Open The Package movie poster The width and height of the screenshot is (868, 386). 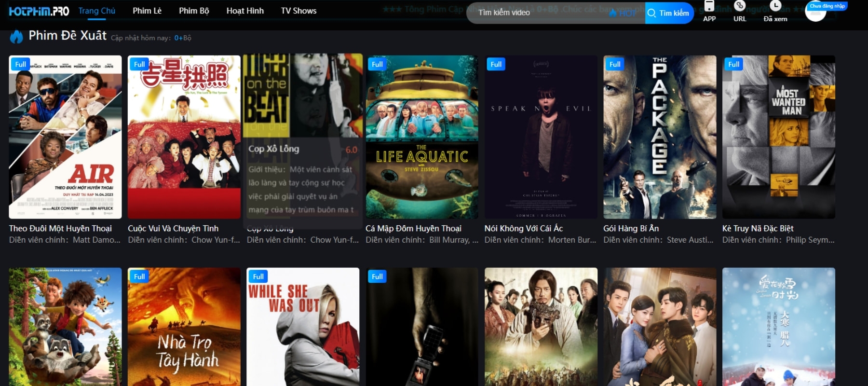660,137
